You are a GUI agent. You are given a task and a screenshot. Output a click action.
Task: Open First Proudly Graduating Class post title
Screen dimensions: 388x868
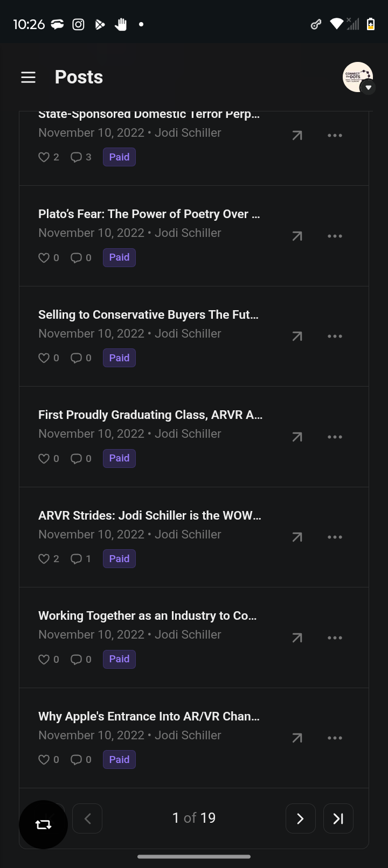(150, 415)
